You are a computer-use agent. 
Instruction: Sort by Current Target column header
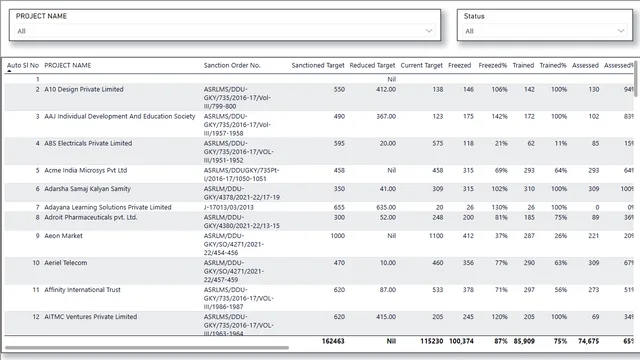coord(422,65)
